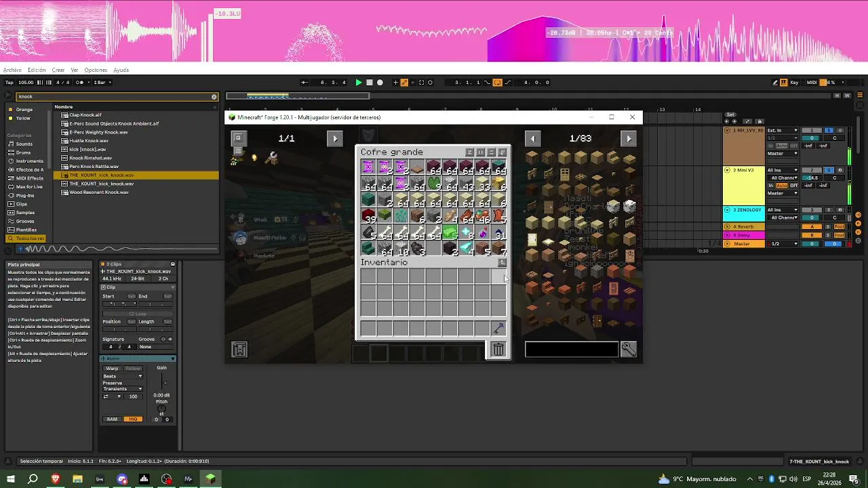Select the Instruments category in browser
Image resolution: width=868 pixels, height=488 pixels.
tap(29, 161)
